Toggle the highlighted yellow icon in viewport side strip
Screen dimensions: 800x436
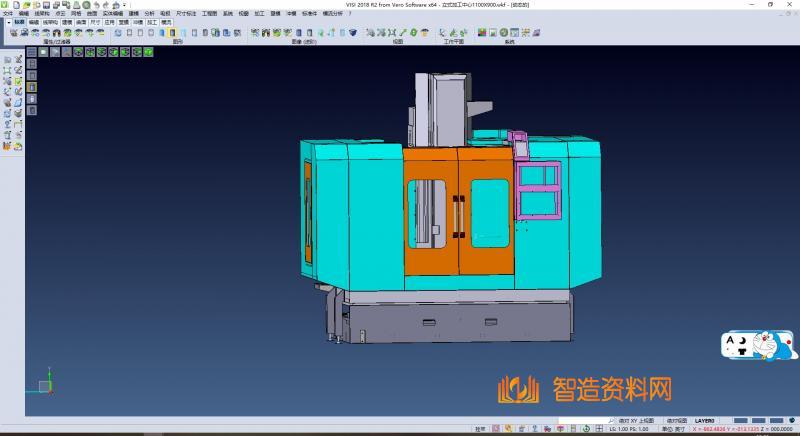[x=31, y=87]
